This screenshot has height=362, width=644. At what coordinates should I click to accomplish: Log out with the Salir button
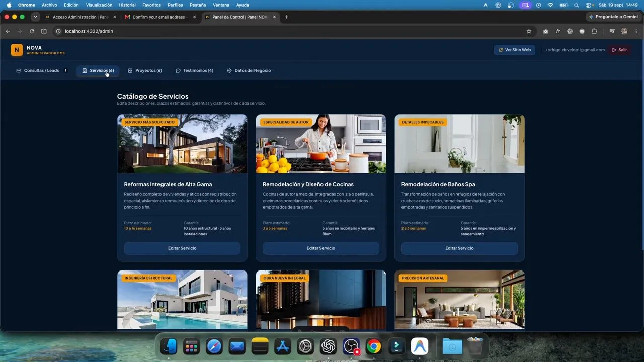(x=619, y=50)
